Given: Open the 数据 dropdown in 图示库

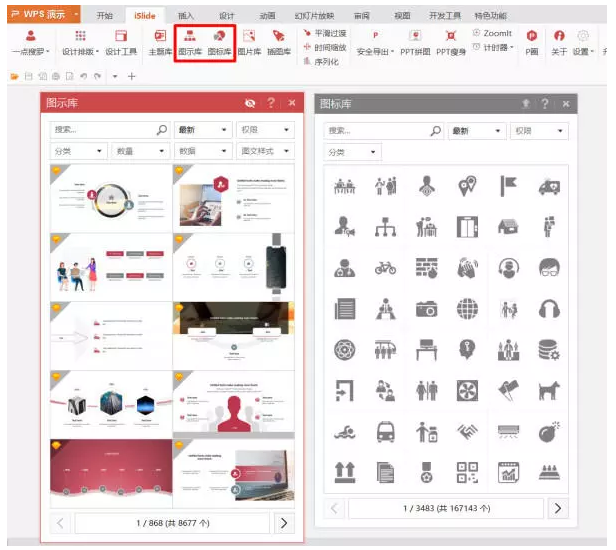Looking at the screenshot, I should [x=203, y=151].
